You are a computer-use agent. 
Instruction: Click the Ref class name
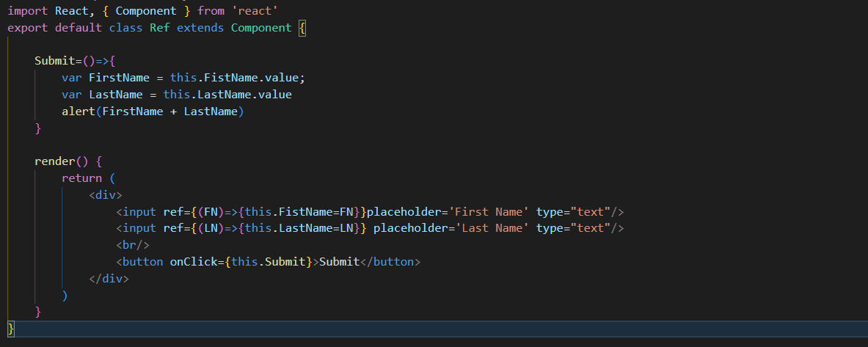pyautogui.click(x=160, y=28)
